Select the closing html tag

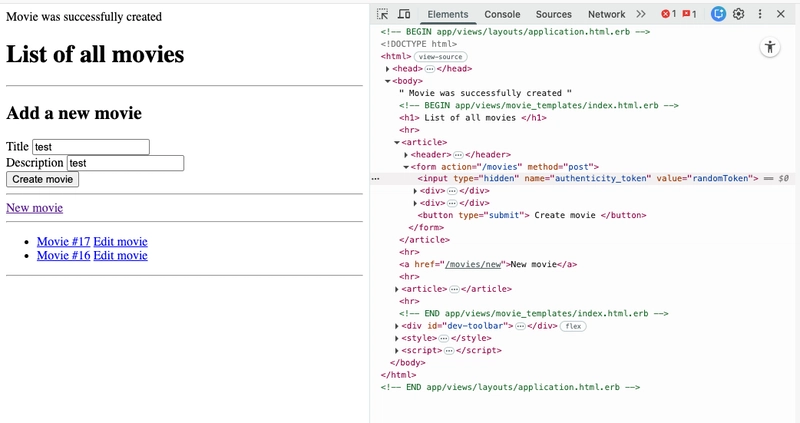pos(398,375)
